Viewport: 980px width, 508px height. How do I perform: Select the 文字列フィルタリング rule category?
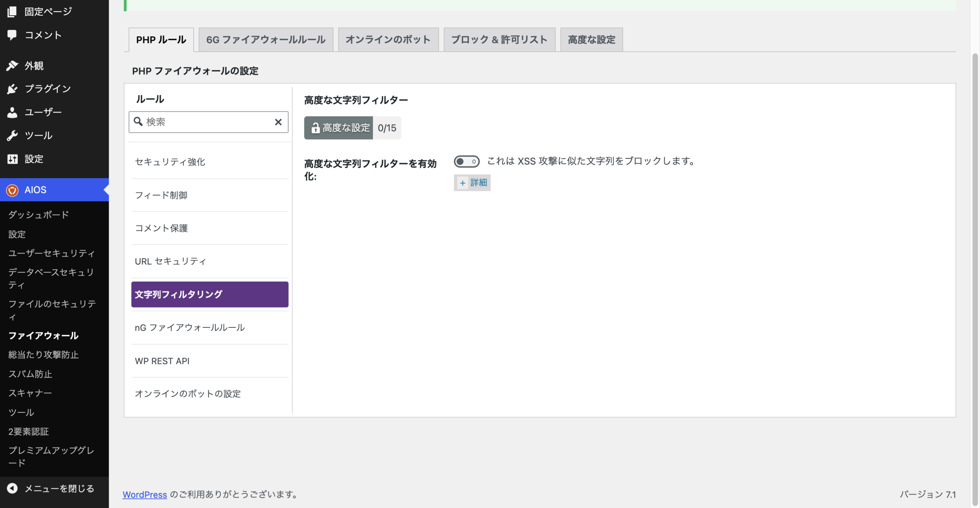pyautogui.click(x=210, y=294)
